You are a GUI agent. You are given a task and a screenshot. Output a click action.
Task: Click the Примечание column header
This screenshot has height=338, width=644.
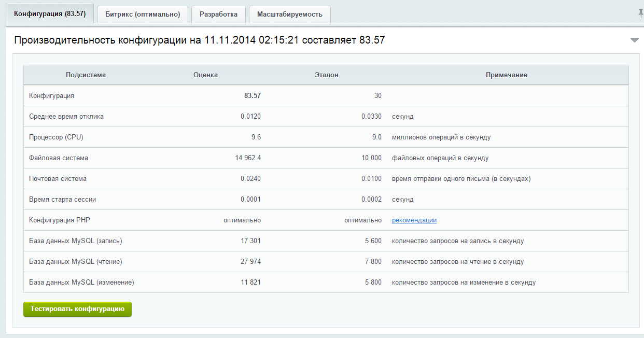[507, 75]
